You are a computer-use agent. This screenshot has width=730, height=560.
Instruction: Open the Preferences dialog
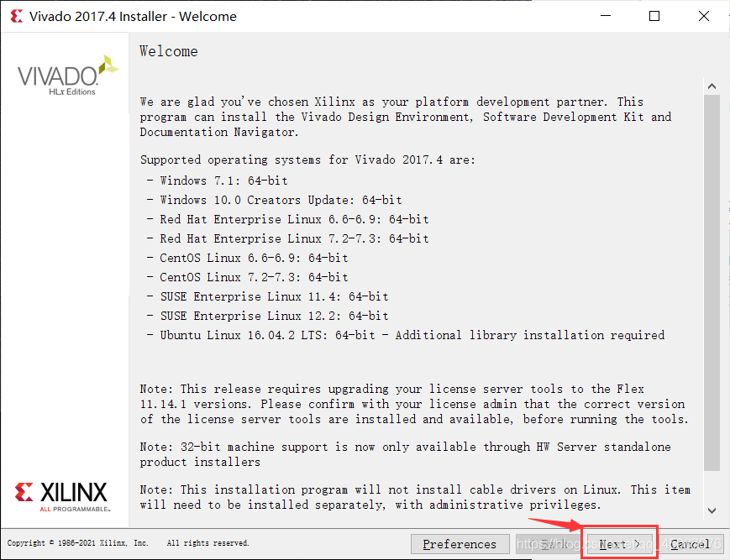[x=460, y=544]
